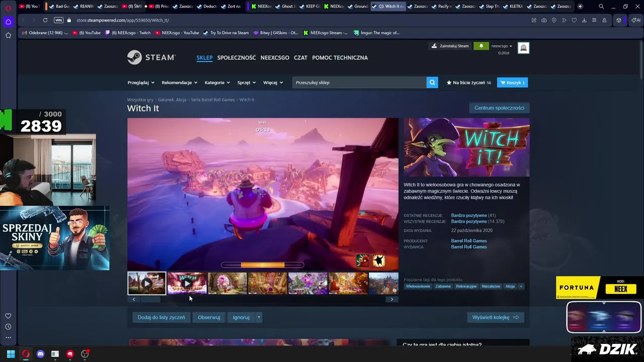Expand the Rekomendacje dropdown menu

coord(179,82)
